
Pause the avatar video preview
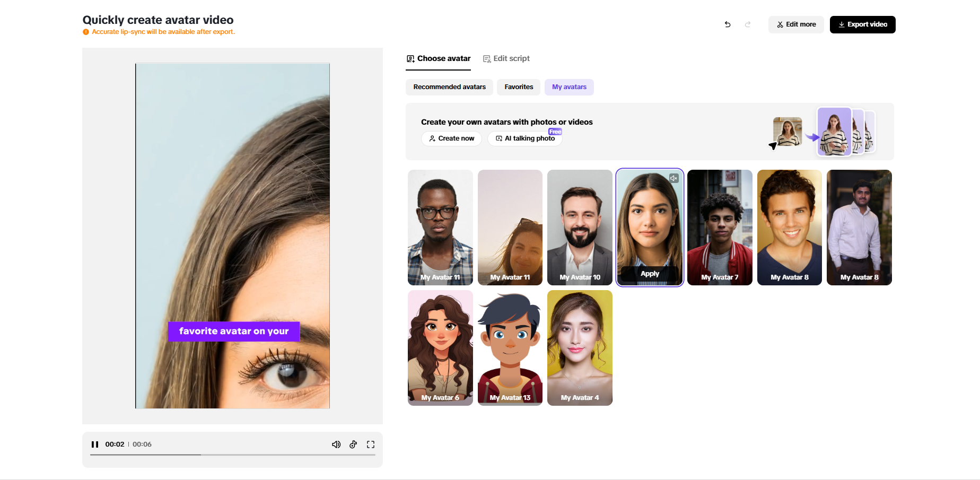coord(95,444)
